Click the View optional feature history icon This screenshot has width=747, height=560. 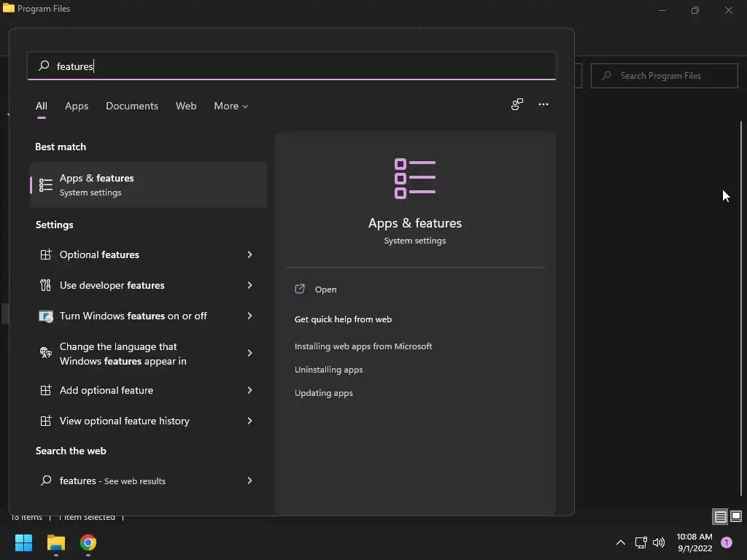coord(46,421)
